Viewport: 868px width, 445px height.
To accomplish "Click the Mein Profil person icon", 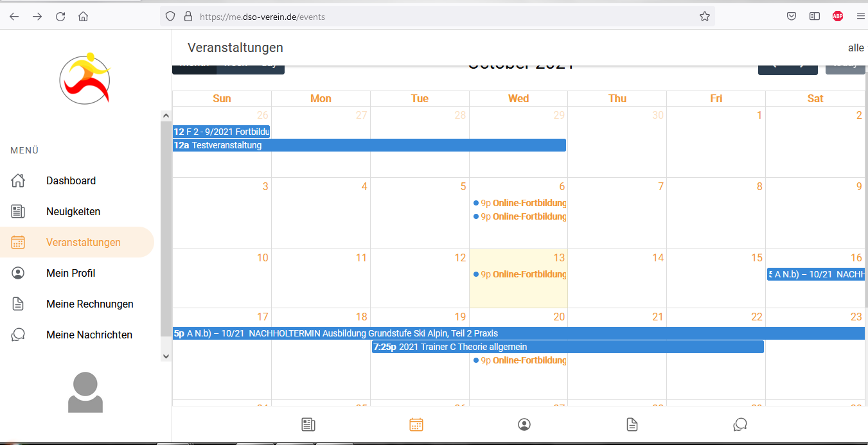I will pos(18,273).
